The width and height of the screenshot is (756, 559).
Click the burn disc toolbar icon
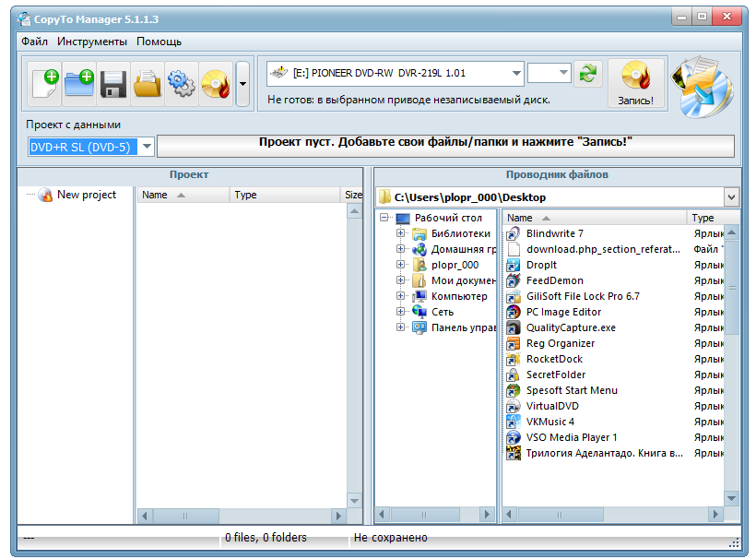click(x=216, y=83)
